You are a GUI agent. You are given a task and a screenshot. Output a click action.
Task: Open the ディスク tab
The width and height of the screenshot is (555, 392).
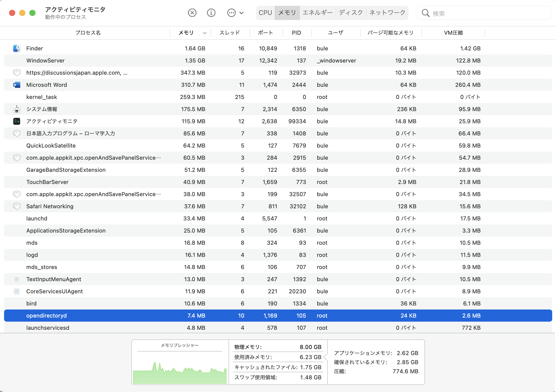pos(351,13)
